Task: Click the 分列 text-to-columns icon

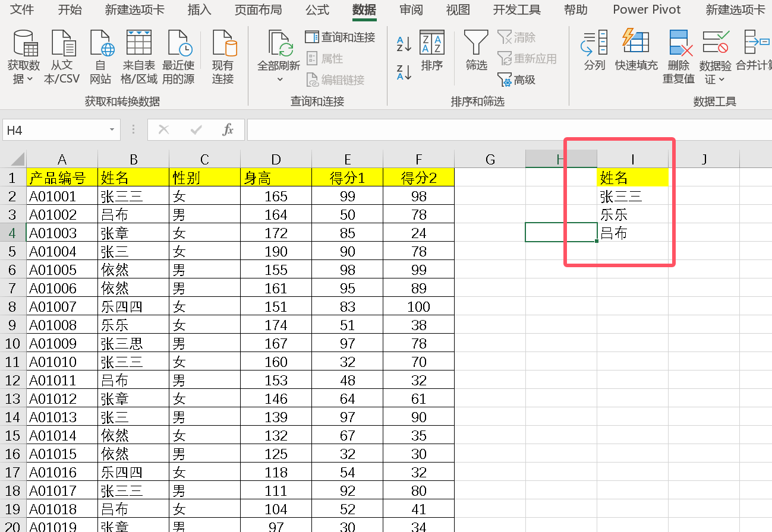Action: [x=594, y=43]
